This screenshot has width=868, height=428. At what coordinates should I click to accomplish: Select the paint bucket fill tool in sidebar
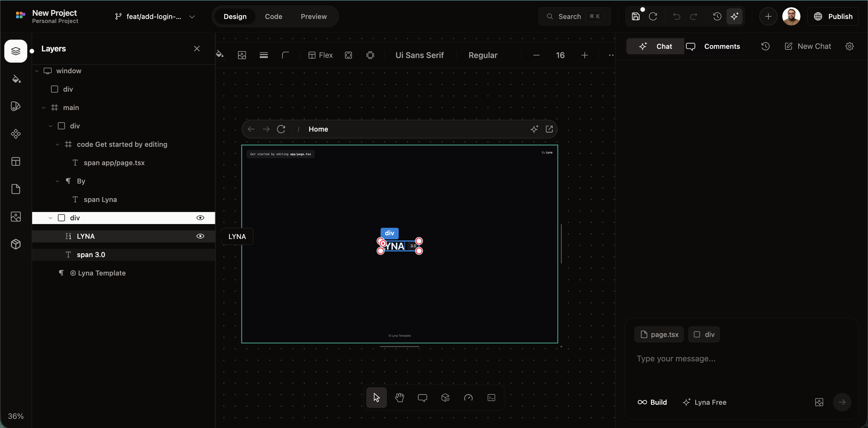coord(16,79)
